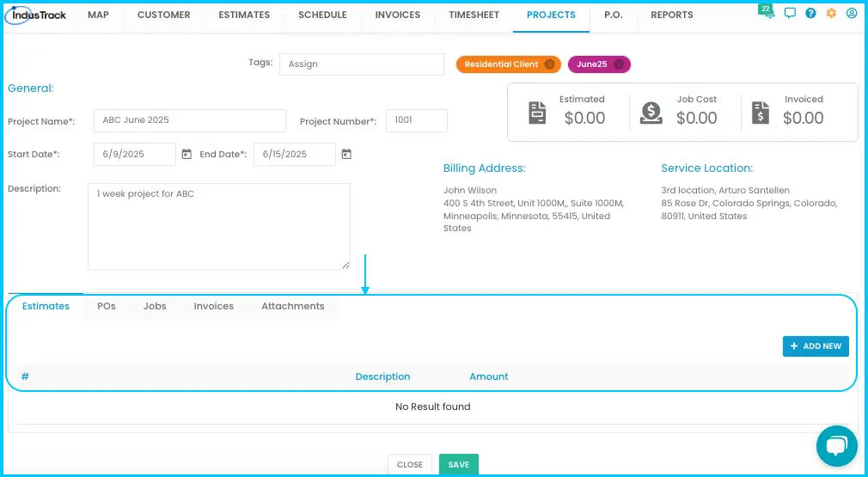Click the CLOSE button
The image size is (868, 477).
(x=410, y=465)
